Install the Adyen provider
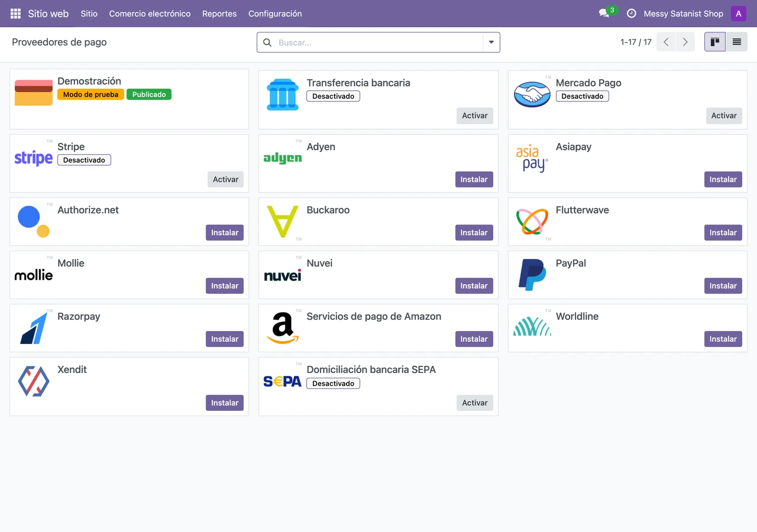 pyautogui.click(x=474, y=179)
